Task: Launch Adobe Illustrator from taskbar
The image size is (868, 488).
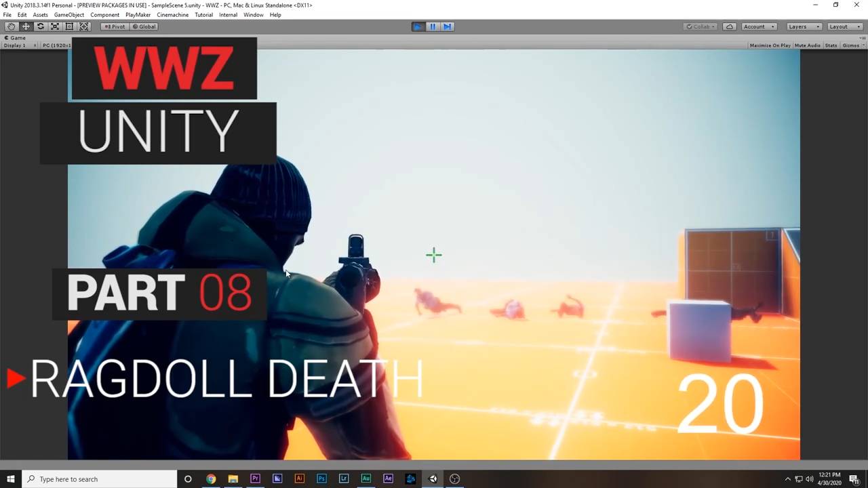Action: pyautogui.click(x=299, y=479)
